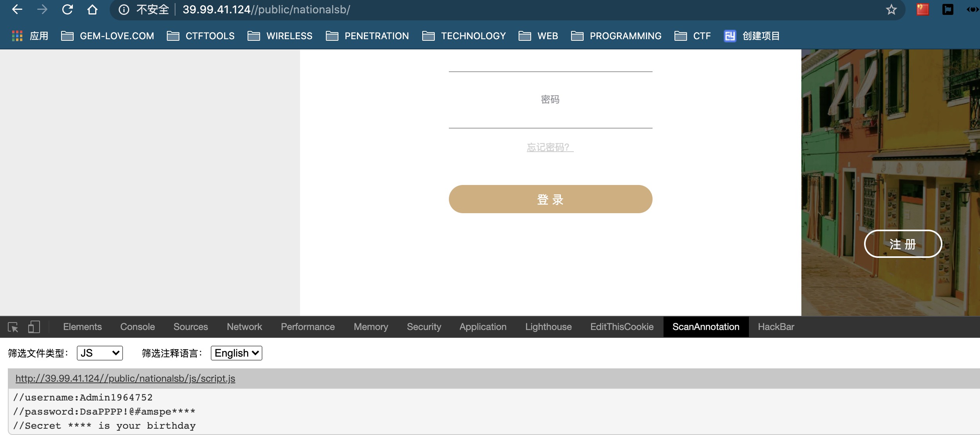Open the PENETRATION bookmark folder

(x=367, y=36)
